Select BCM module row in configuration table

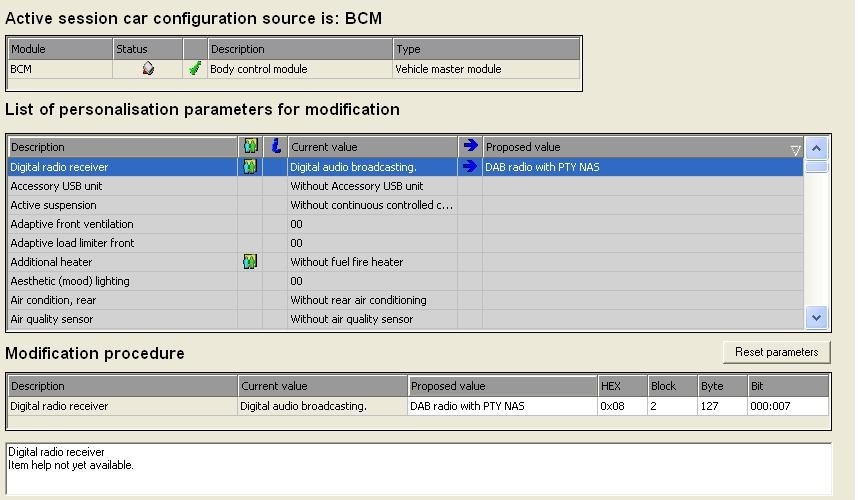click(294, 69)
